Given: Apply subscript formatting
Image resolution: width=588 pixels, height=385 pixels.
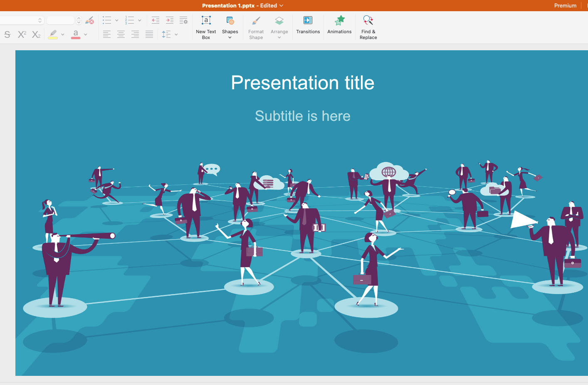Looking at the screenshot, I should 36,34.
